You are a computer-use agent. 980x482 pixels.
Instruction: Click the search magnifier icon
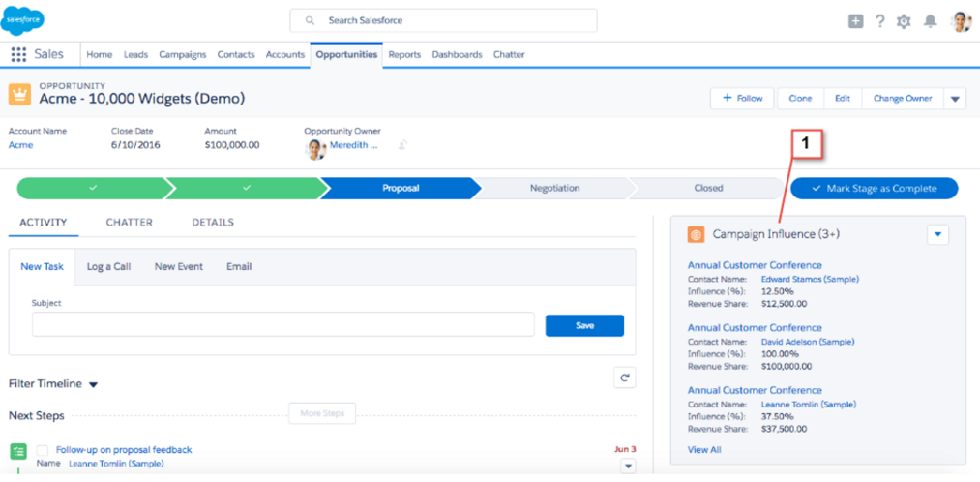point(310,20)
